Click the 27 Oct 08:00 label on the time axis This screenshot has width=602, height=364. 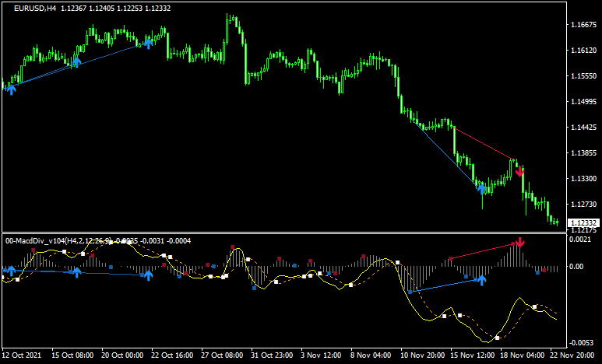pos(224,355)
